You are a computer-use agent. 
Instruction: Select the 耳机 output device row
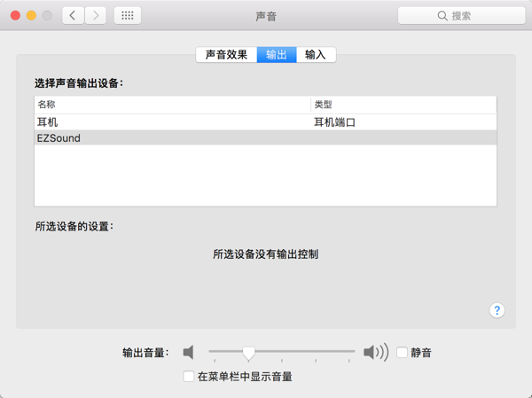click(265, 122)
